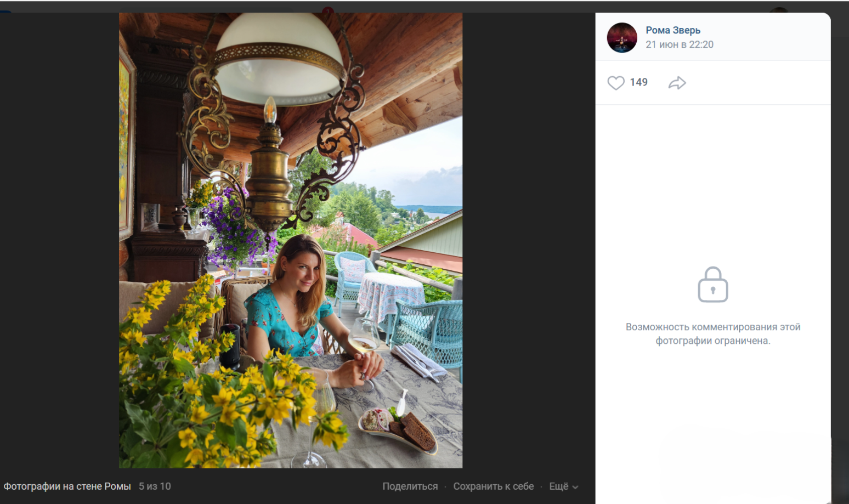Open Рома Зверь's round profile avatar
The height and width of the screenshot is (504, 849).
(x=622, y=38)
